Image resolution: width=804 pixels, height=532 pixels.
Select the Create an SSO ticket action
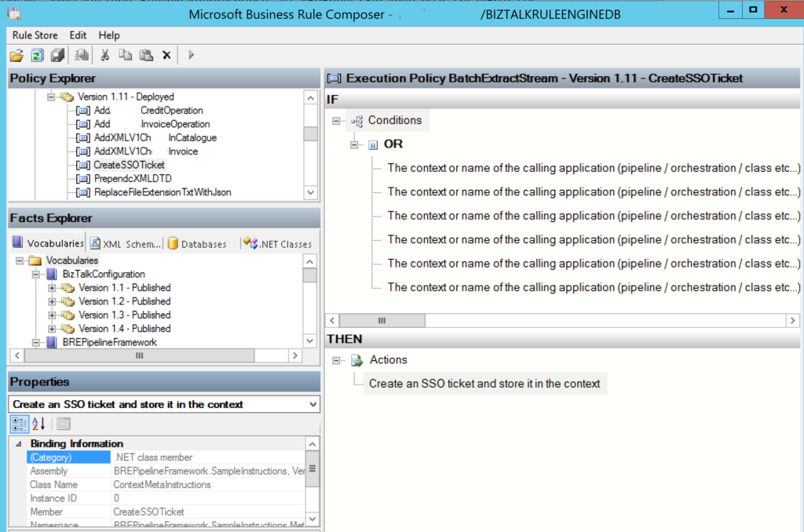point(484,384)
